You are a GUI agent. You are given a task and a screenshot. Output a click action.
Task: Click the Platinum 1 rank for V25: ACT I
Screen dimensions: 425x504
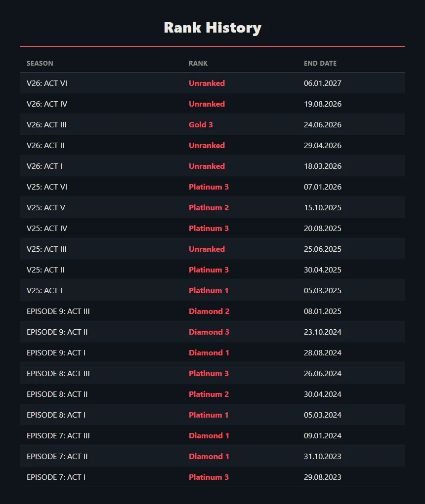209,291
